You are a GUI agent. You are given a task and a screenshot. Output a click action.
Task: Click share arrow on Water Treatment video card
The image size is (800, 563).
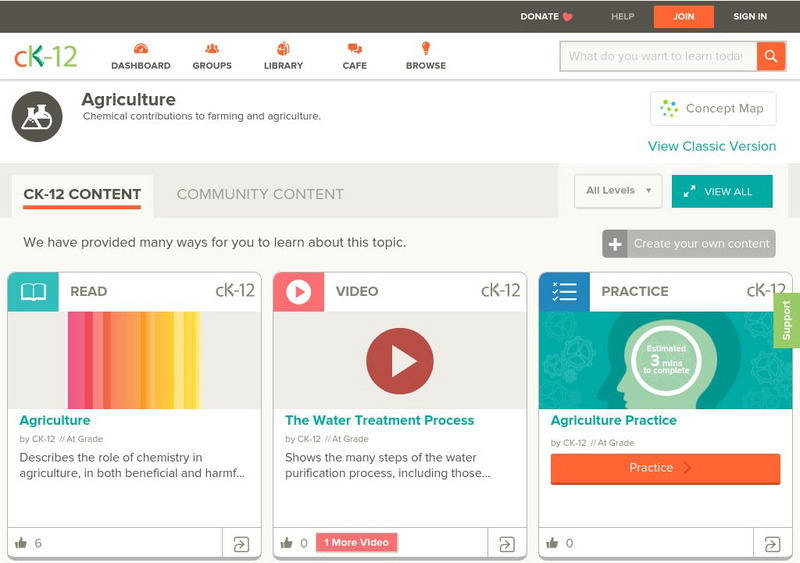pos(507,544)
